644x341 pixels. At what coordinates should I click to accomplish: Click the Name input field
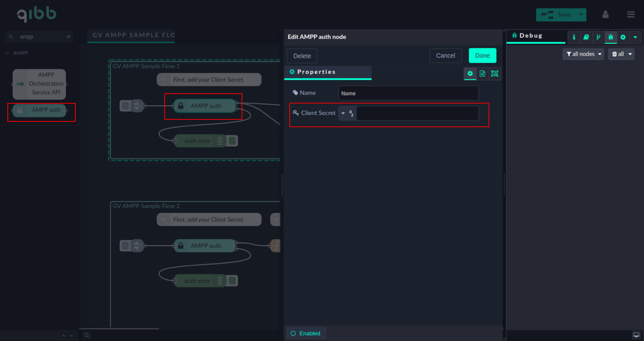(408, 93)
